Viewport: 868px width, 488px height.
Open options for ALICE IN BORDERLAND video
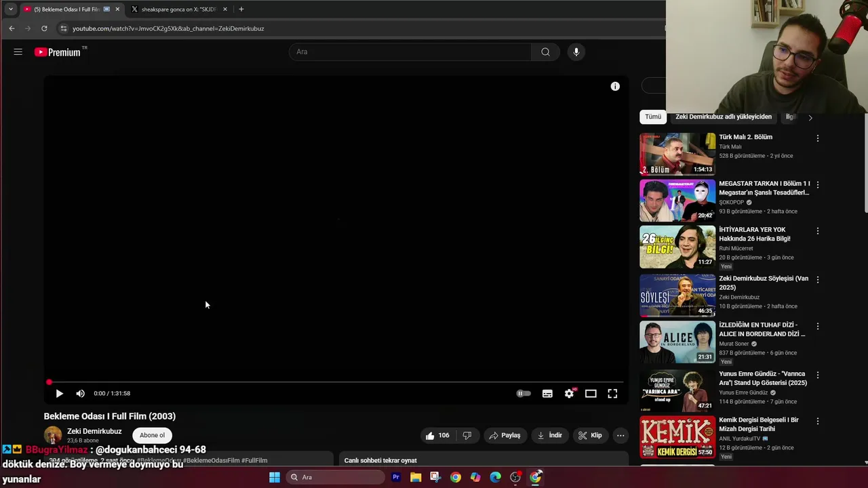817,326
